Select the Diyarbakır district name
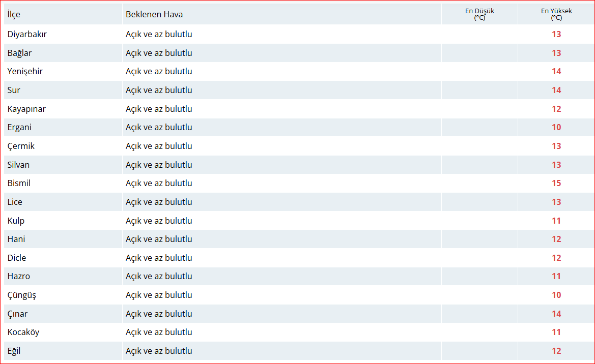Screen dimensions: 595x364 [x=27, y=35]
